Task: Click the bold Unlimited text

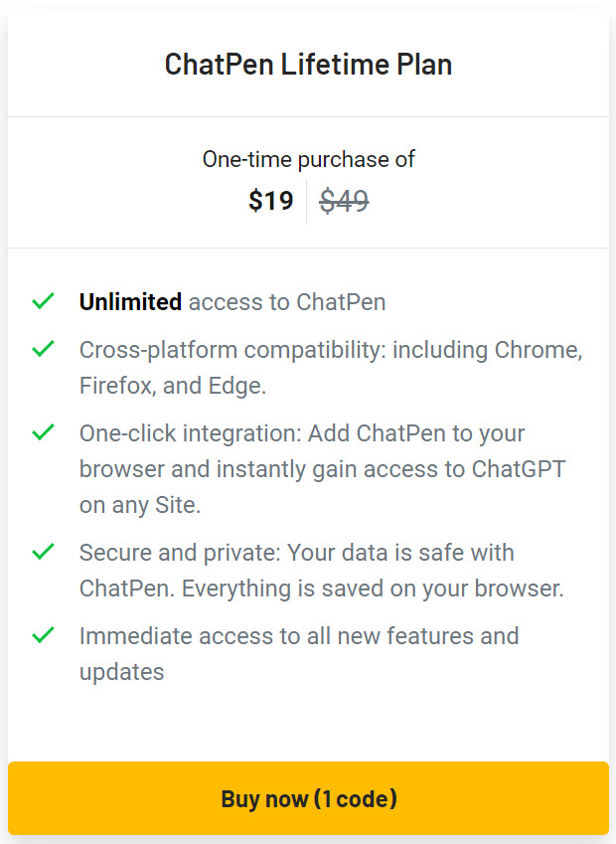Action: pyautogui.click(x=130, y=301)
